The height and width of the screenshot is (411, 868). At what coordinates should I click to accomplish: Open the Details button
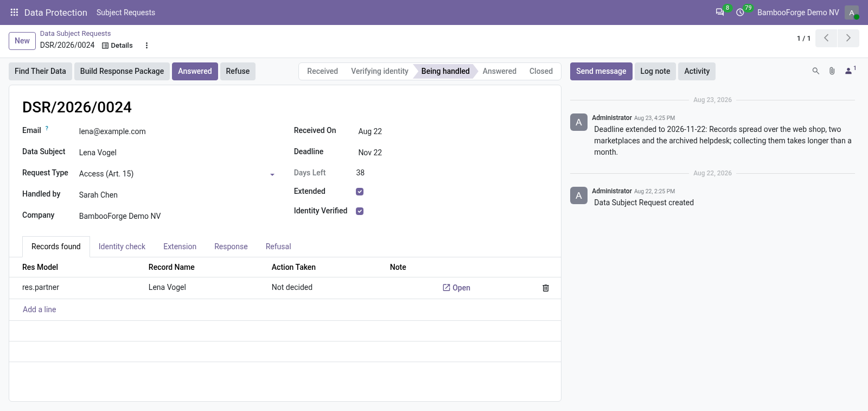tap(117, 46)
